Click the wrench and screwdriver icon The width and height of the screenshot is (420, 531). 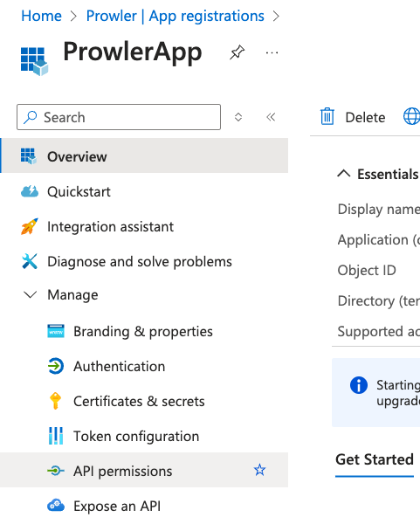tap(30, 261)
